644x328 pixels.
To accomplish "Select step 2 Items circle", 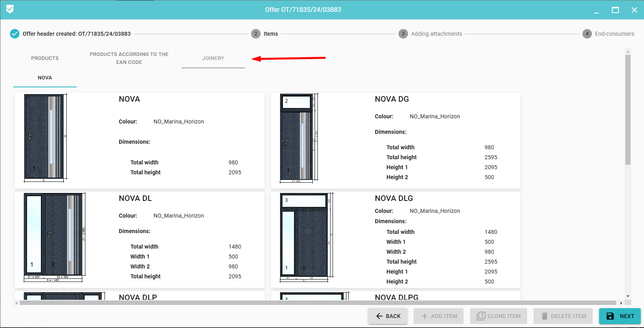I will click(256, 34).
